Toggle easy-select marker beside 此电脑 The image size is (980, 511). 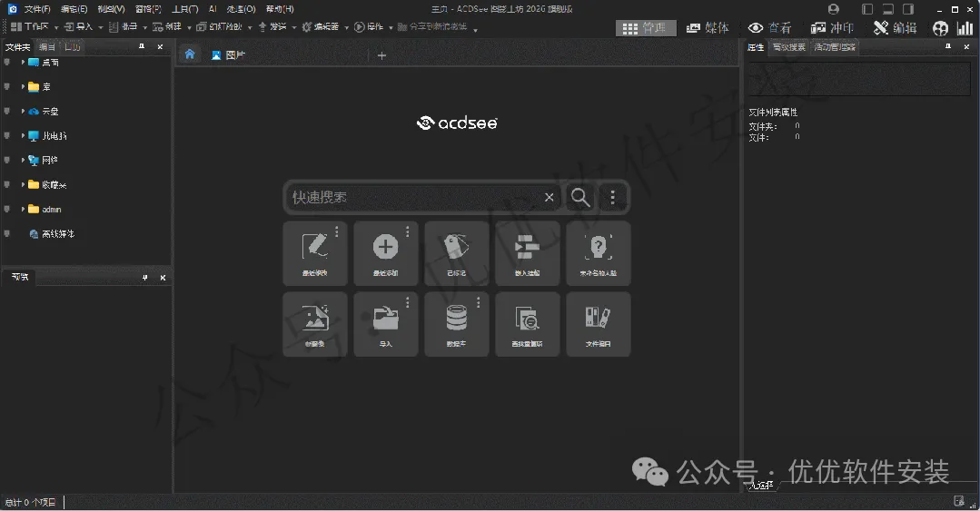point(7,135)
